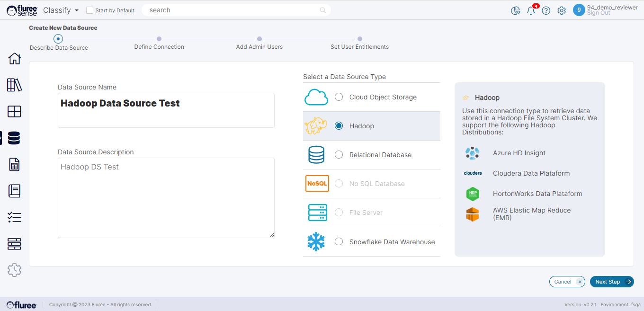Screen dimensions: 644x311
Task: Click the Sign Out link
Action: 599,13
